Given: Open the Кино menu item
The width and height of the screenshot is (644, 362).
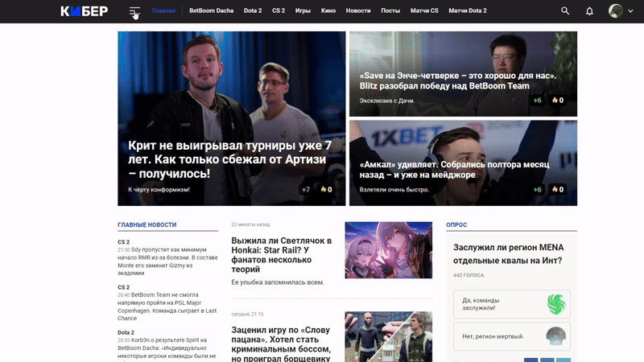Looking at the screenshot, I should click(x=328, y=10).
